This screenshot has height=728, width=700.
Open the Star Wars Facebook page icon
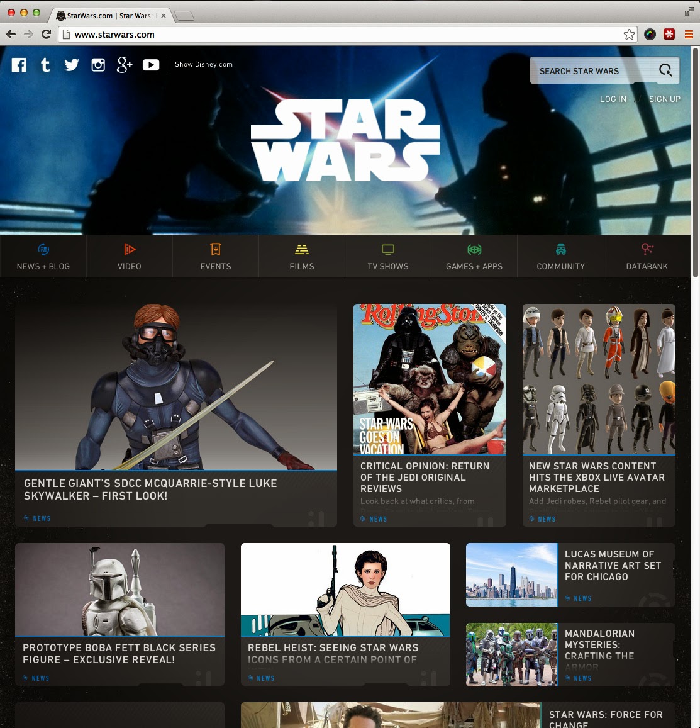[19, 65]
